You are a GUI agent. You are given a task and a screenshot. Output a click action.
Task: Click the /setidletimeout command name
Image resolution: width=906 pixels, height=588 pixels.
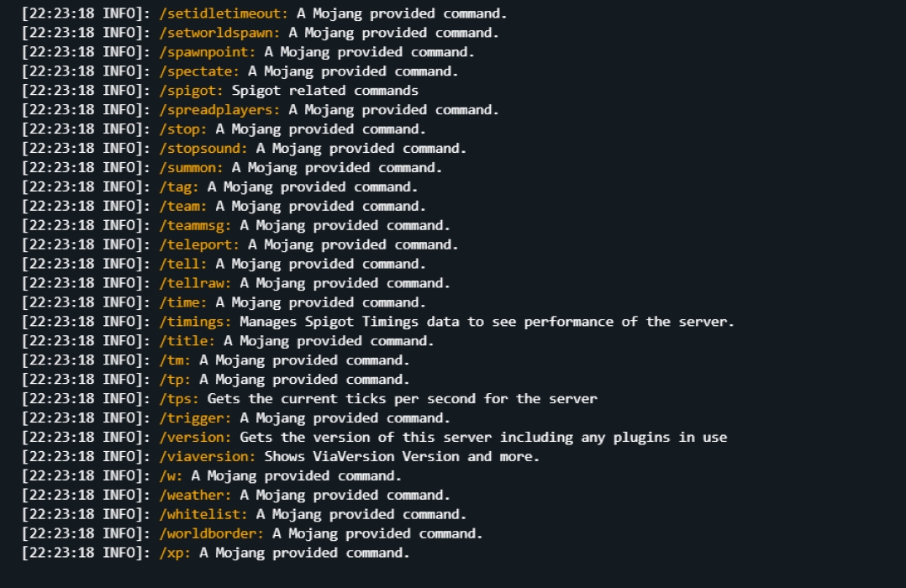click(223, 13)
